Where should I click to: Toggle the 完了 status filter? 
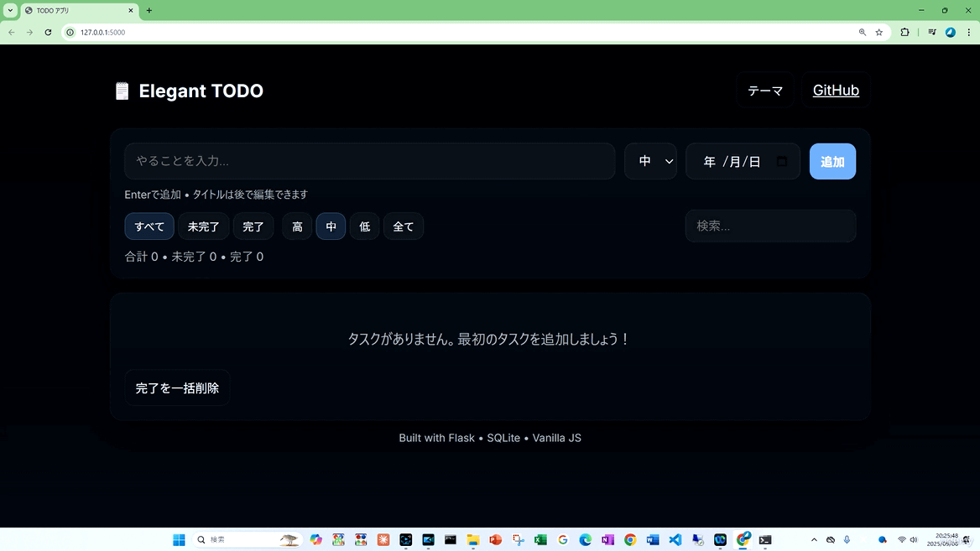pyautogui.click(x=253, y=226)
